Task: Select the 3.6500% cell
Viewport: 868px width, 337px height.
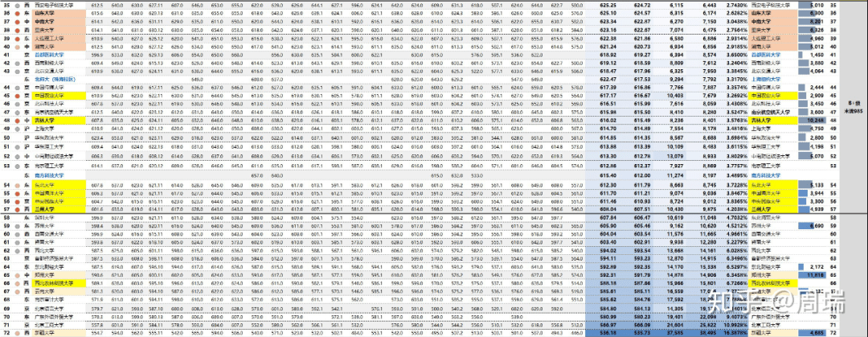Action: click(734, 55)
